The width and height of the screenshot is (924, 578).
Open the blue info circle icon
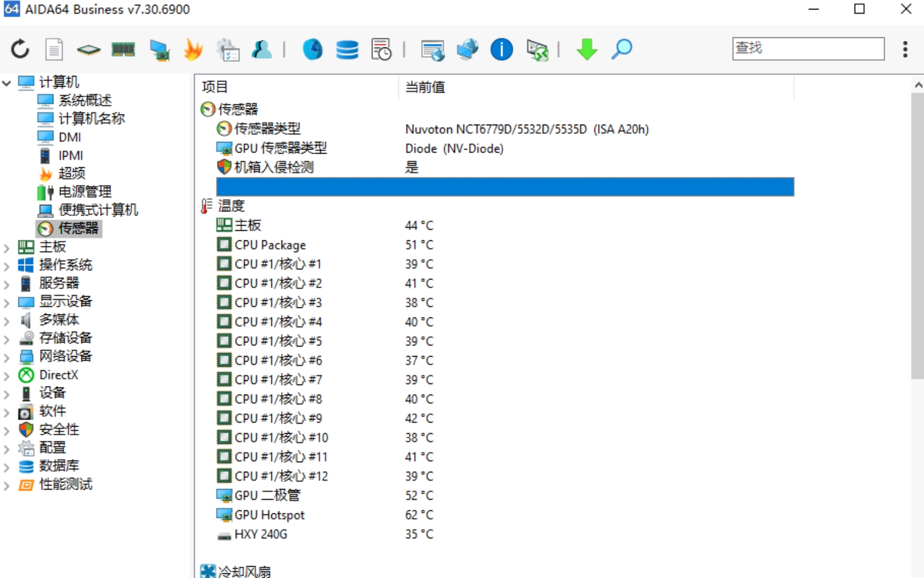(501, 49)
